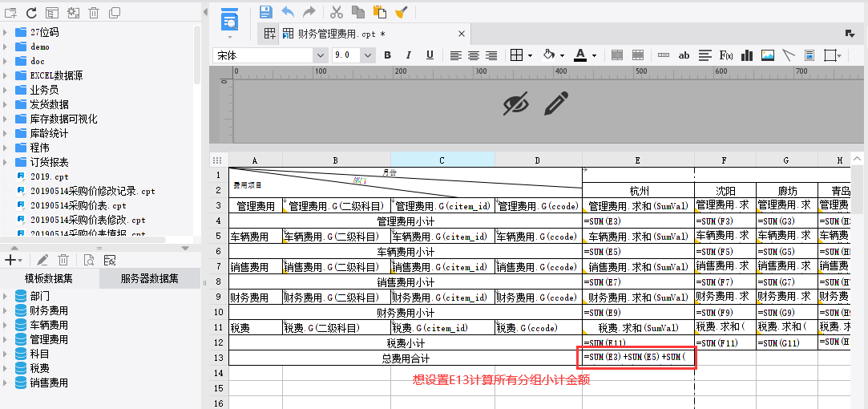This screenshot has height=409, width=868.
Task: Insert a chart using the bar-chart icon
Action: [747, 55]
